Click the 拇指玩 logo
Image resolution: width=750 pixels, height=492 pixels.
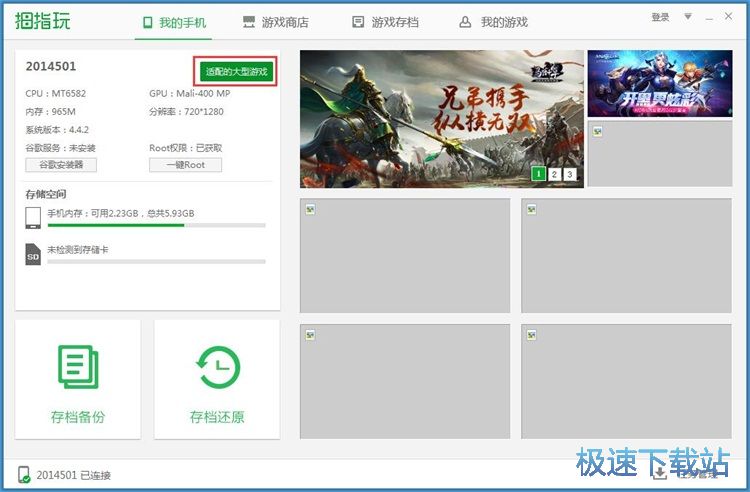44,20
